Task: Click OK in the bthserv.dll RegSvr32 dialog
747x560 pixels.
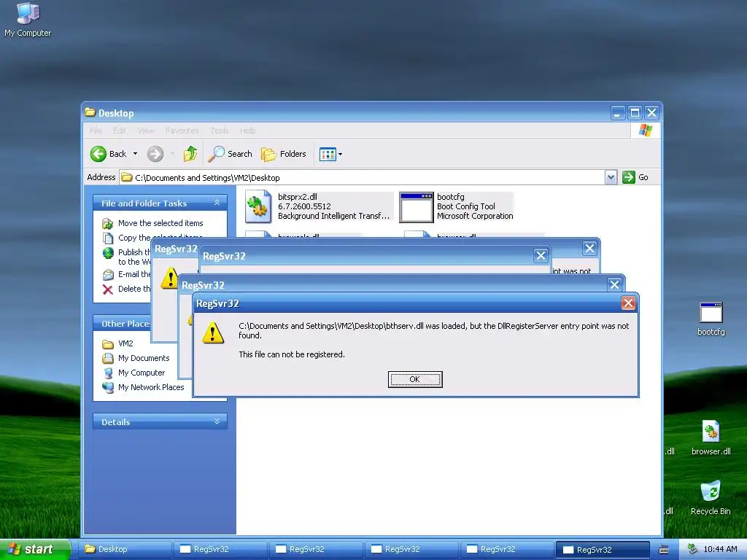Action: tap(415, 379)
